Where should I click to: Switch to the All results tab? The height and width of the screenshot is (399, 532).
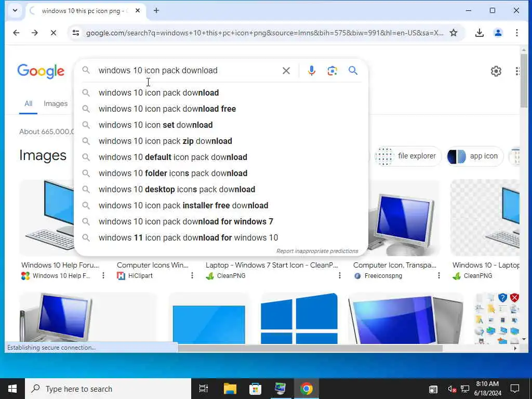pyautogui.click(x=28, y=103)
